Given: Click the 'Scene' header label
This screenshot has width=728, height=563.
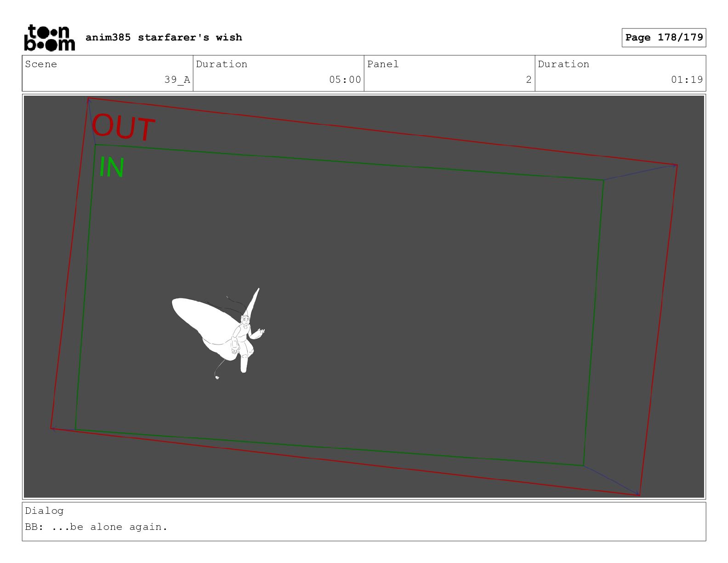Looking at the screenshot, I should 41,64.
